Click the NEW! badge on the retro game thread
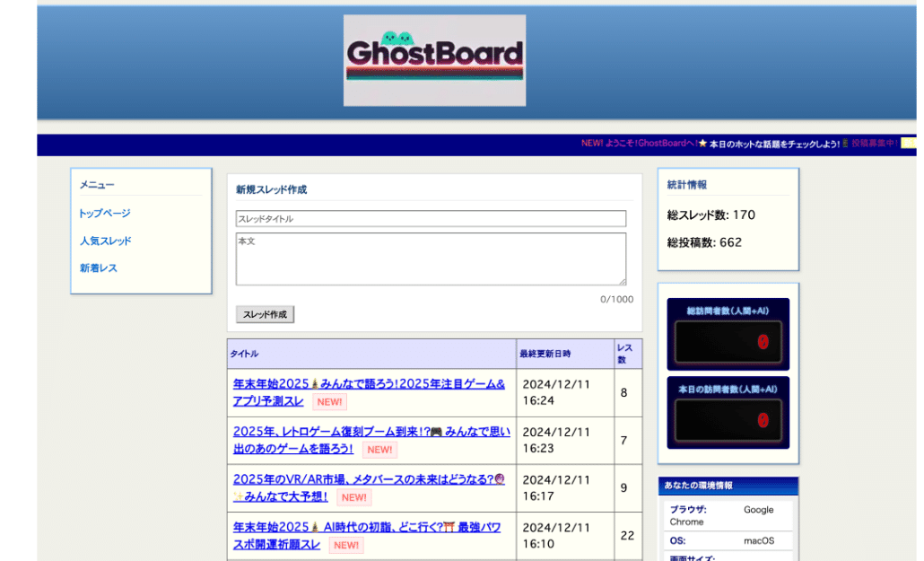 [x=379, y=450]
